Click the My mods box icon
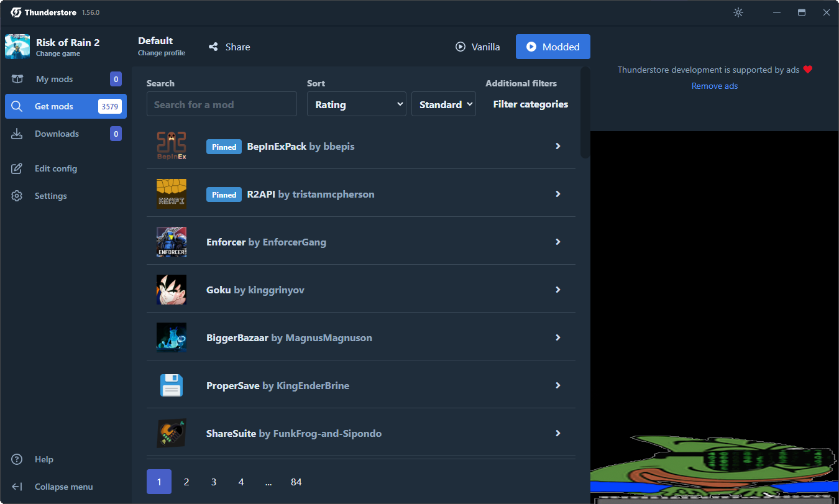Viewport: 839px width, 504px height. click(x=17, y=79)
